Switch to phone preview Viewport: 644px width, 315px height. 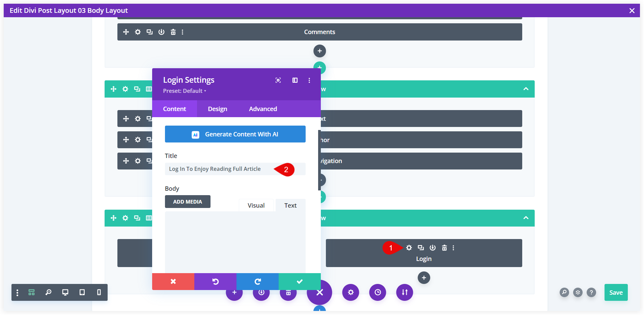[99, 292]
